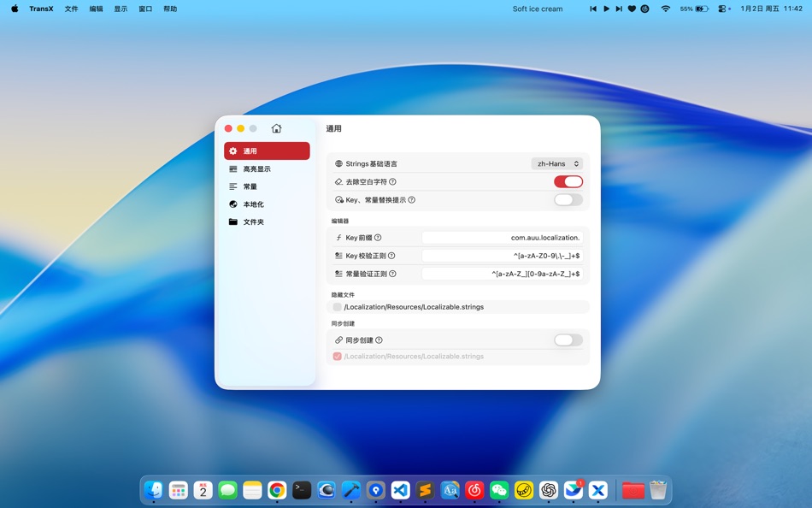Click the 高亮显示 sidebar icon
Screen dimensions: 812x508
(x=232, y=168)
